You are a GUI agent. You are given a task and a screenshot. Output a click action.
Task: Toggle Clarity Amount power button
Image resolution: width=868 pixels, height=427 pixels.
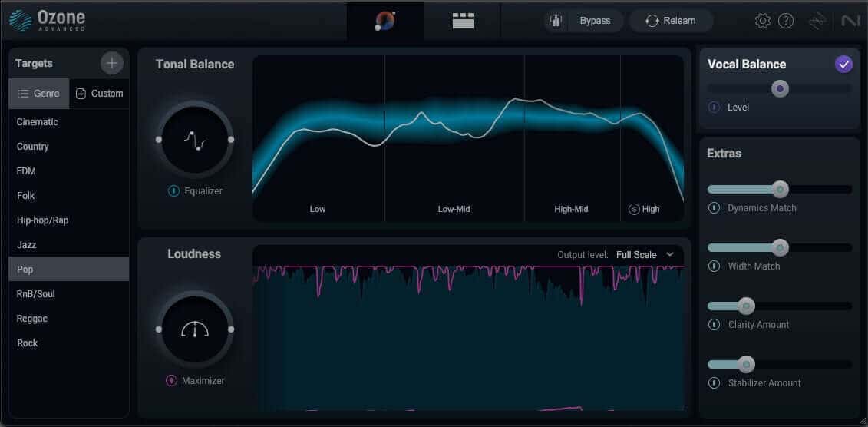(714, 325)
